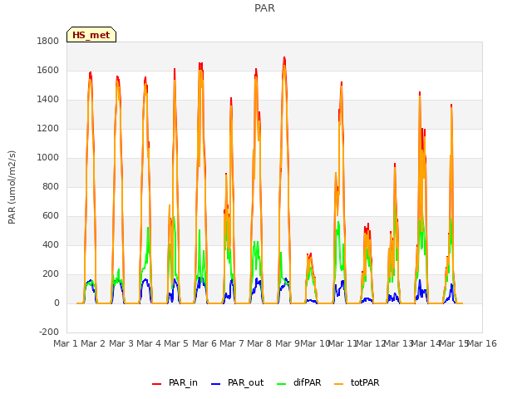Click the 1600 y-axis tick label
Screen dimensions: 532x399
[48, 70]
